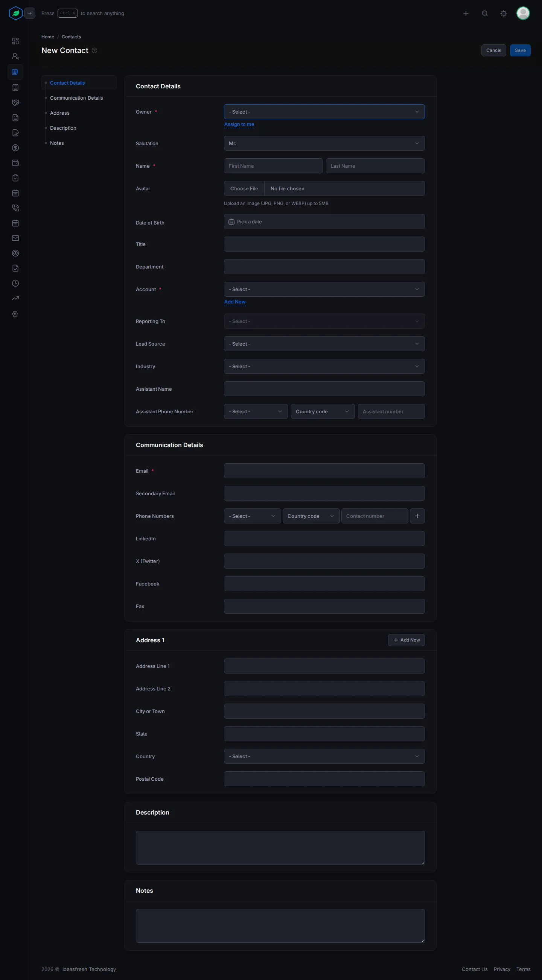542x980 pixels.
Task: Jump to Address section in side nav
Action: coord(60,113)
